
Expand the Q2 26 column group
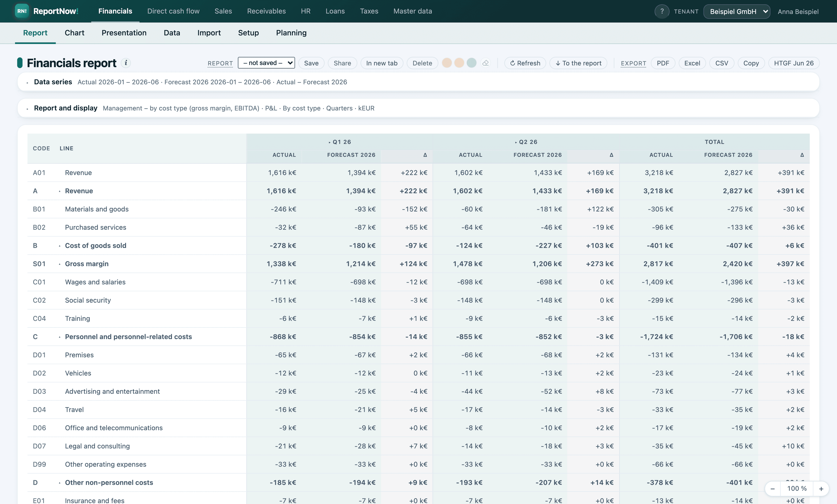[516, 142]
